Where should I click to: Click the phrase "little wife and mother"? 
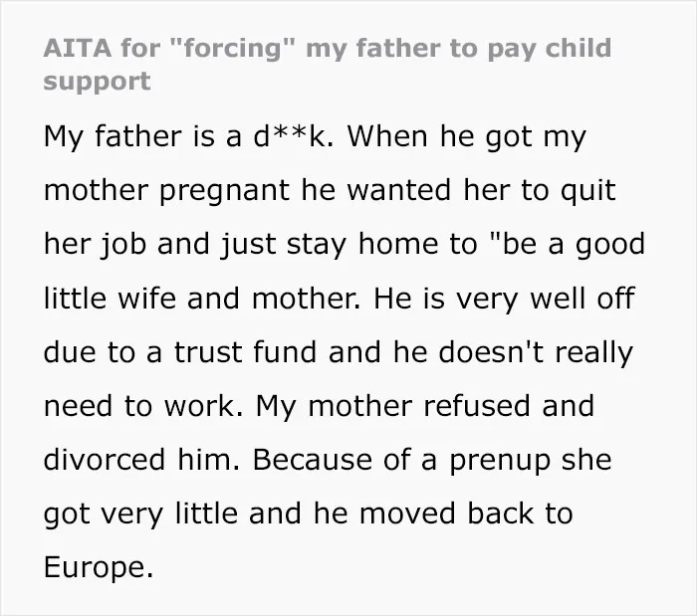point(200,298)
